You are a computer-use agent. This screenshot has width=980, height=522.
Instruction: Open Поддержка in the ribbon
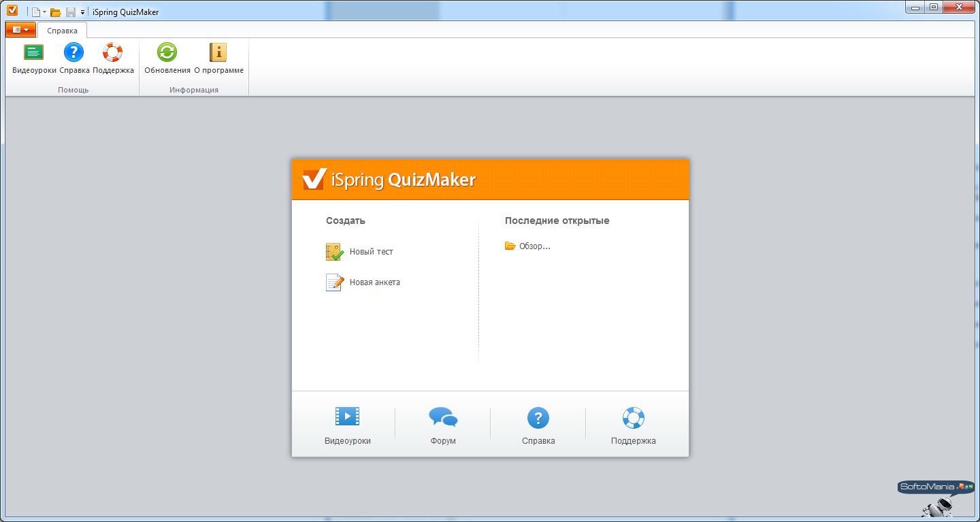tap(113, 59)
